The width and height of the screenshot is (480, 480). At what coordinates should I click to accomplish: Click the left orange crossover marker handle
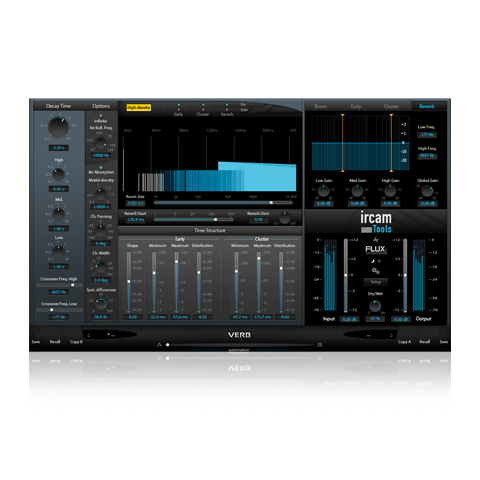coord(342,115)
